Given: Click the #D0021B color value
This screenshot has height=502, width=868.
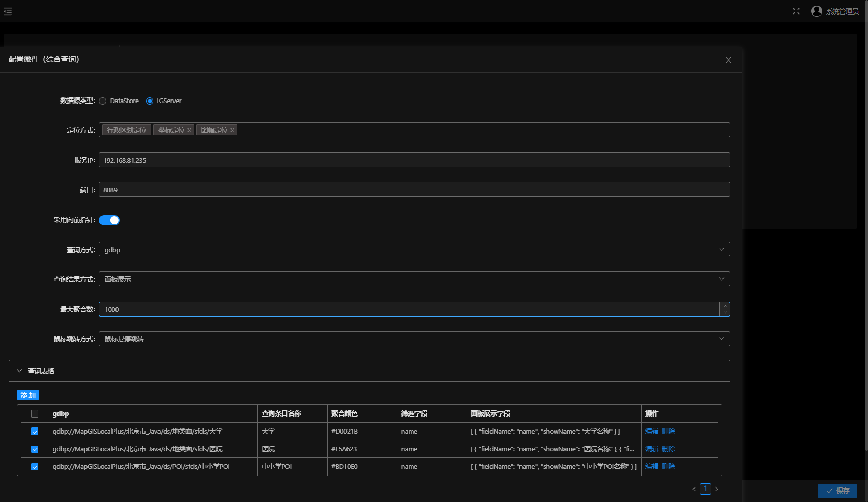Looking at the screenshot, I should point(344,432).
